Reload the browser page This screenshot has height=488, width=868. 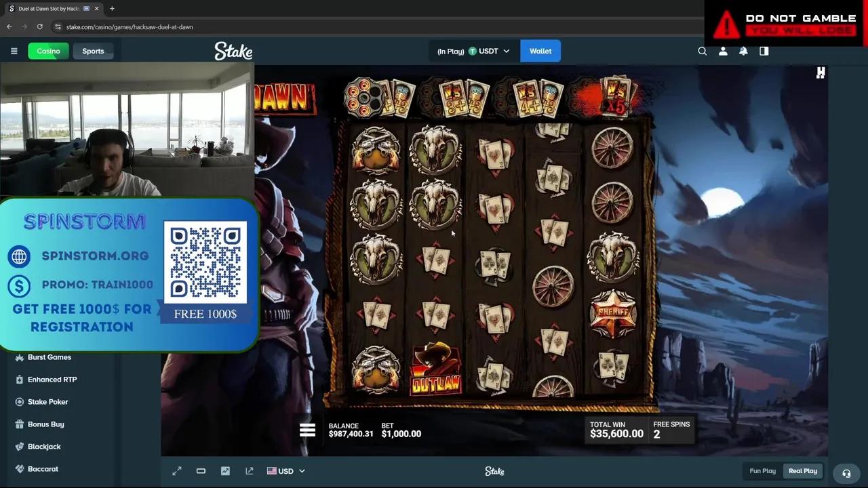(x=40, y=26)
